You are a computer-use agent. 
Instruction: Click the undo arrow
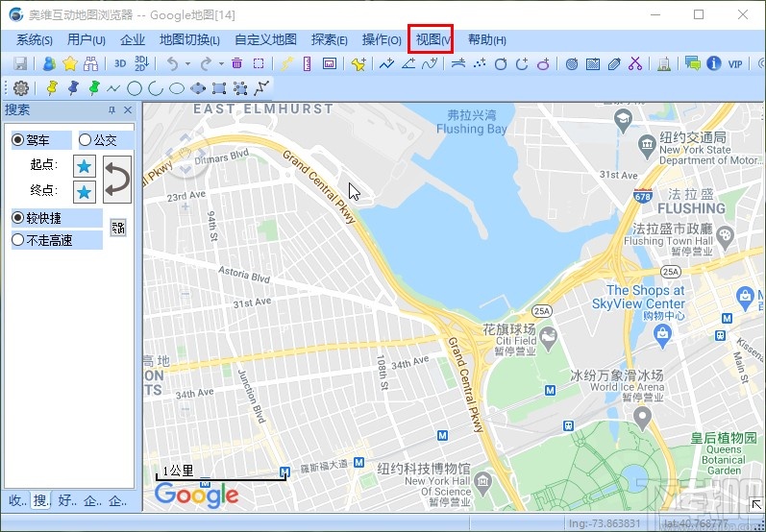pyautogui.click(x=172, y=63)
